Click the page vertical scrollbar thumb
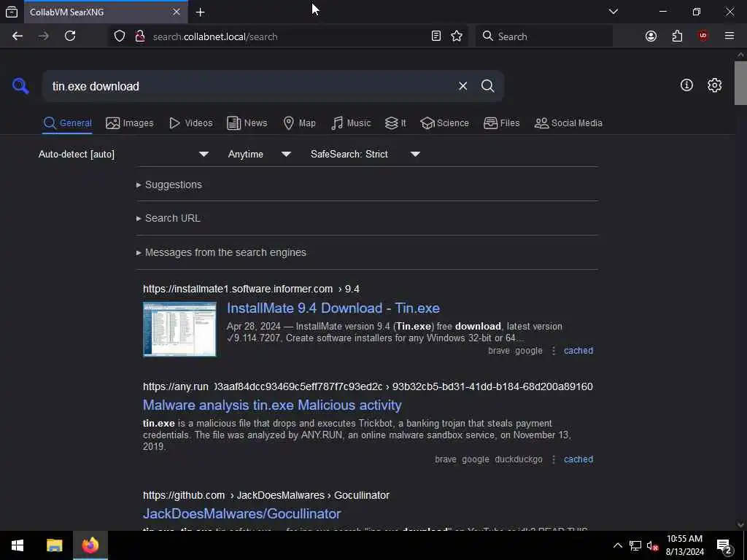 [x=740, y=83]
